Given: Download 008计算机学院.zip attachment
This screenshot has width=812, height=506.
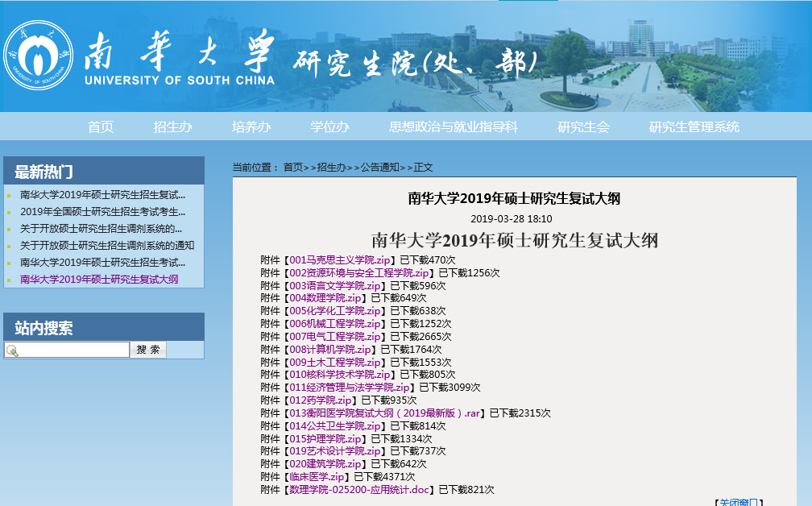Looking at the screenshot, I should coord(329,350).
